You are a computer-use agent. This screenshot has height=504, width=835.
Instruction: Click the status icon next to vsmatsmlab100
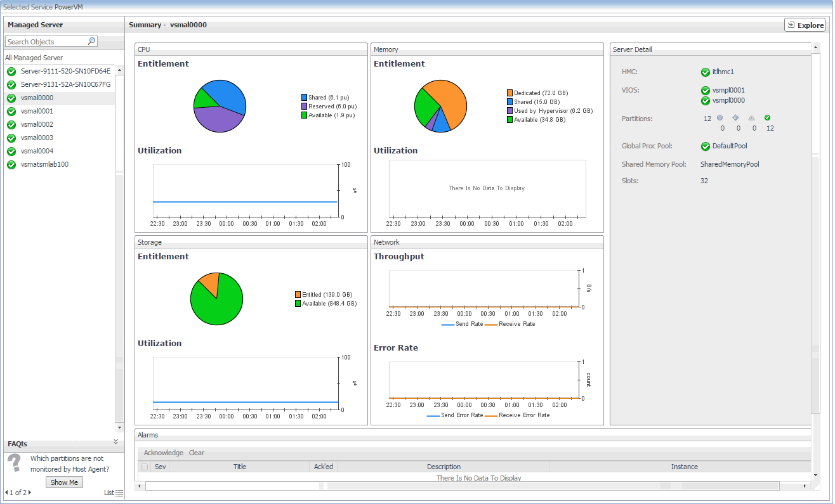point(11,165)
